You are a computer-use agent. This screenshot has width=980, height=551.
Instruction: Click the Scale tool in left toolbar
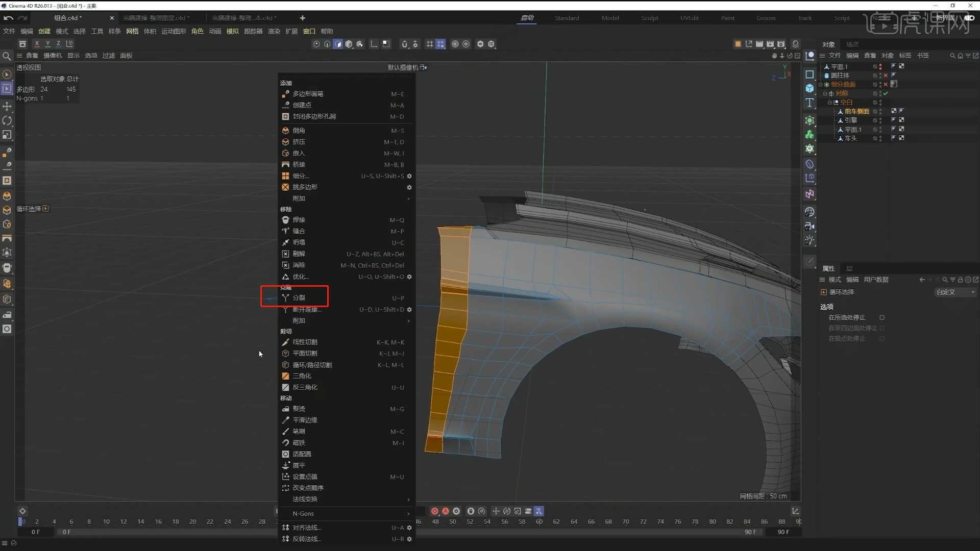pos(7,135)
